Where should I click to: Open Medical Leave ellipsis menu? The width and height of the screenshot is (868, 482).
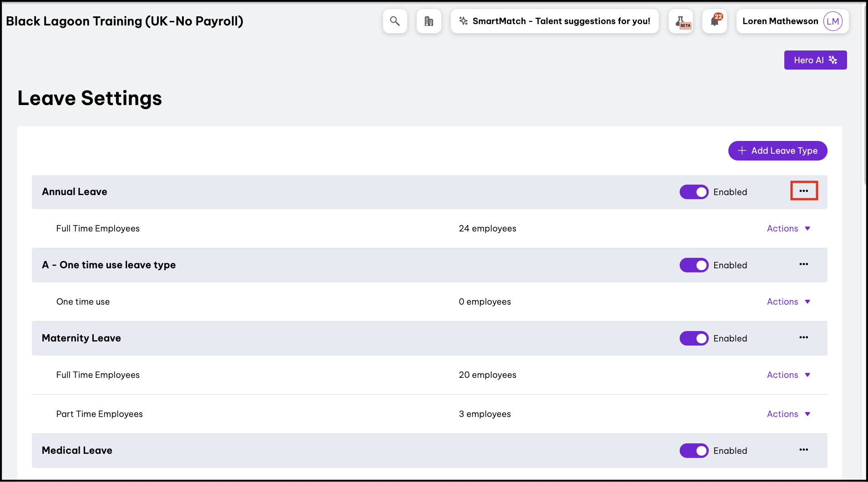click(804, 450)
